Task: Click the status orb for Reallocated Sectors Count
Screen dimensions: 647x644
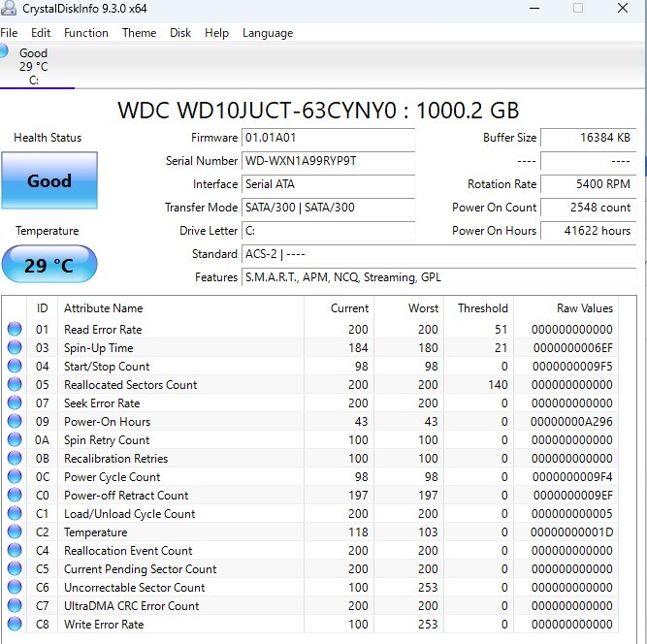Action: point(15,385)
